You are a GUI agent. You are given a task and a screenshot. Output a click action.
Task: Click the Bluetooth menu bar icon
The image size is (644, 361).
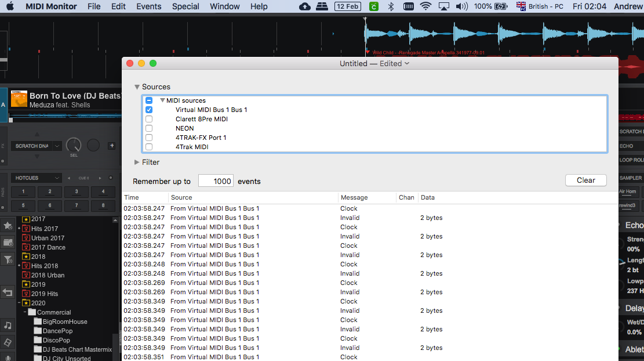pos(391,6)
